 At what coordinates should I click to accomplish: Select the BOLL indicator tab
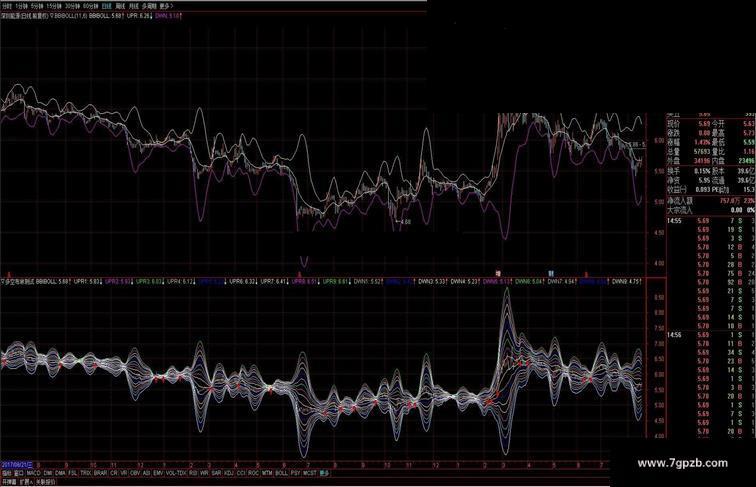pyautogui.click(x=281, y=473)
